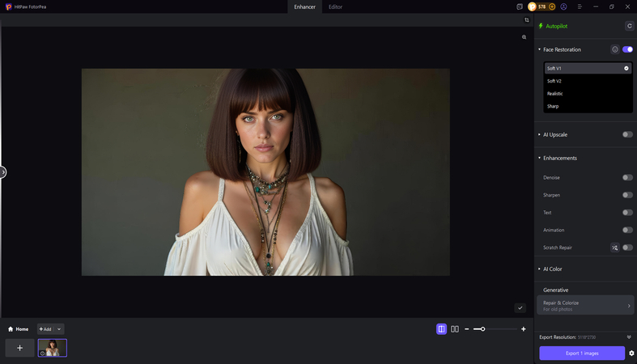Zoom in with the plus icon

tap(523, 329)
